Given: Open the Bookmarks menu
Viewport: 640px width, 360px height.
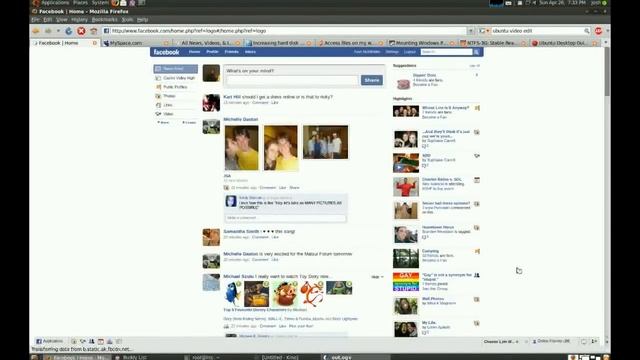Looking at the screenshot, I should [104, 20].
